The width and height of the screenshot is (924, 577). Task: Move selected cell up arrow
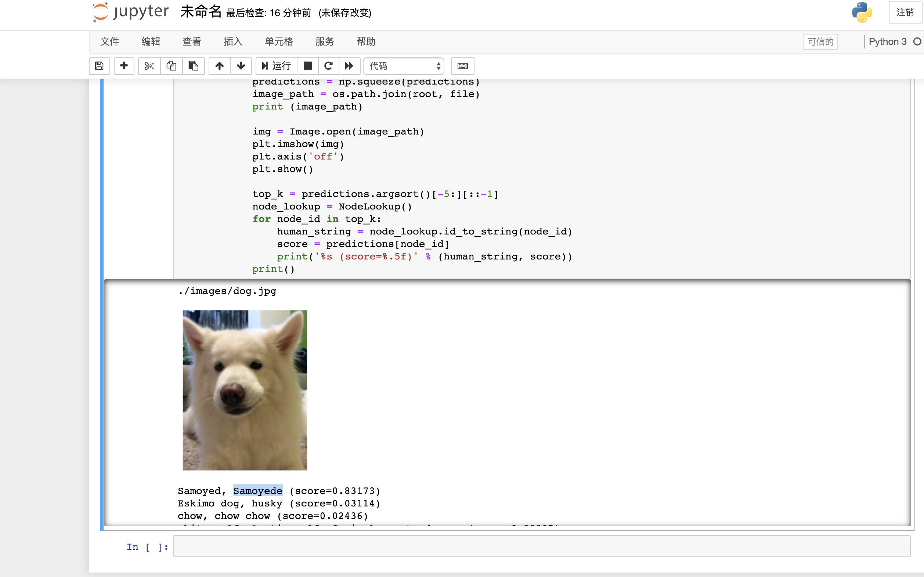pyautogui.click(x=219, y=66)
